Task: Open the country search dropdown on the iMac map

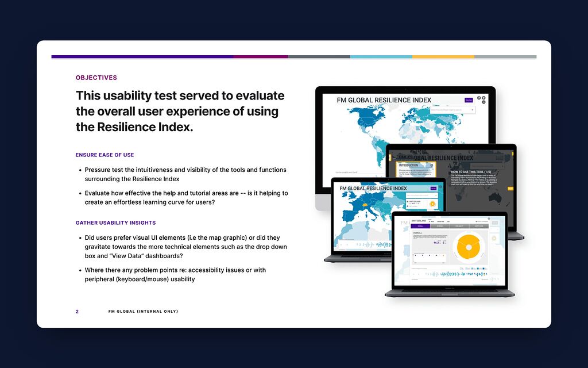Action: (452, 110)
